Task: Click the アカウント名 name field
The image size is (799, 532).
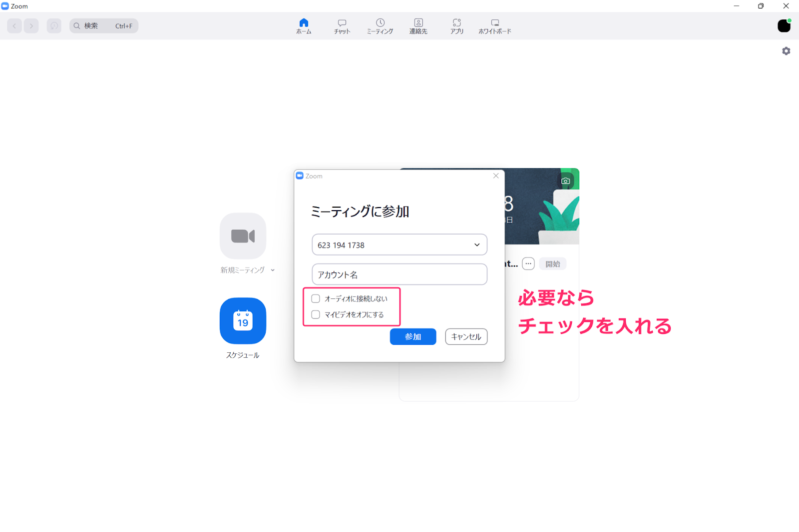Action: click(x=399, y=274)
